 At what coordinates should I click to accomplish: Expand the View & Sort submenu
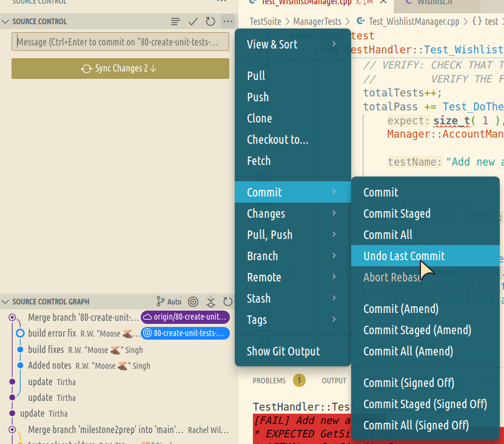point(292,44)
